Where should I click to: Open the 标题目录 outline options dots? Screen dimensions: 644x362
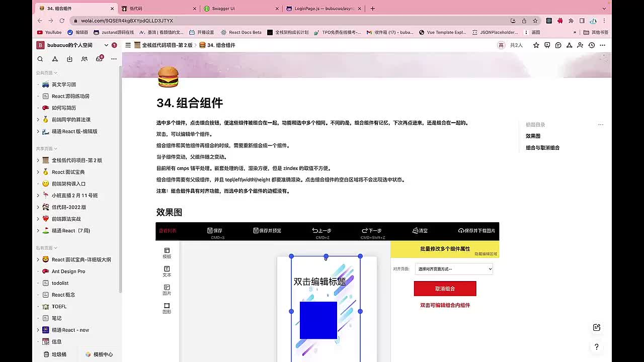601,125
